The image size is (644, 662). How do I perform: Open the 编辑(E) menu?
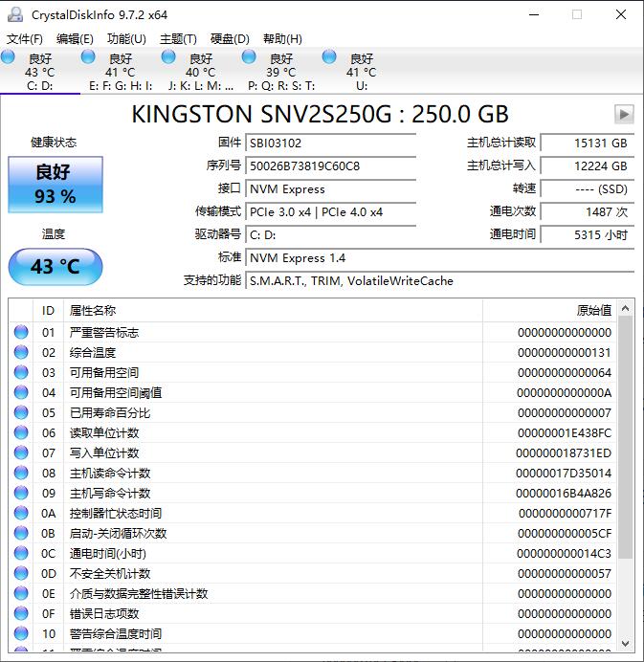click(x=75, y=39)
